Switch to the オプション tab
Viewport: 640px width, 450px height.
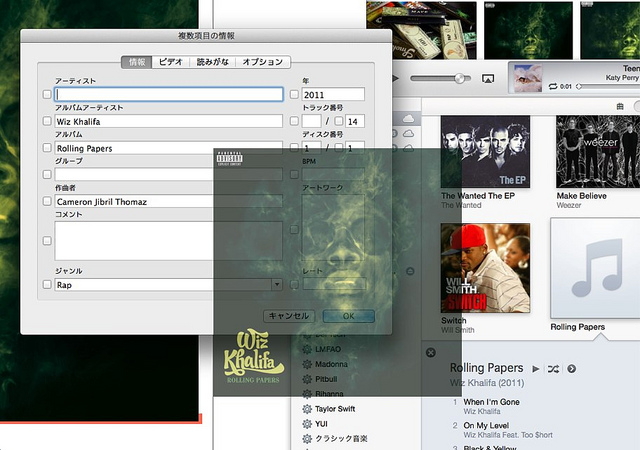tap(263, 62)
